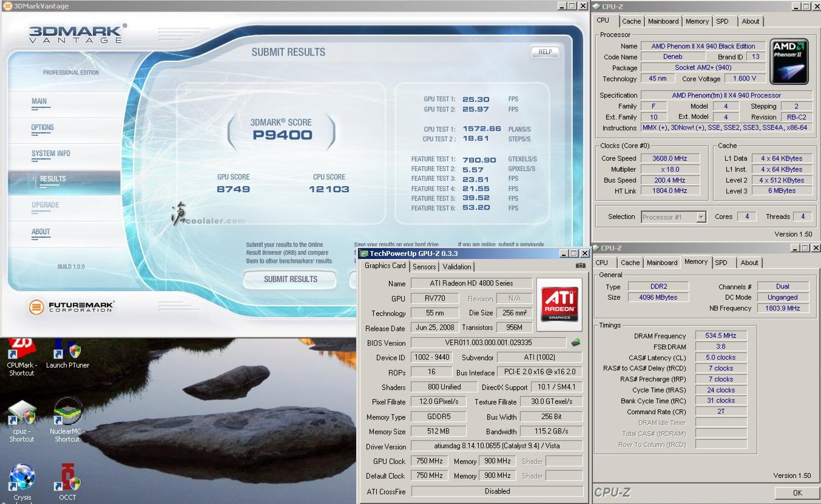Open CPUMark shortcut on desktop
The width and height of the screenshot is (821, 504).
(x=22, y=357)
